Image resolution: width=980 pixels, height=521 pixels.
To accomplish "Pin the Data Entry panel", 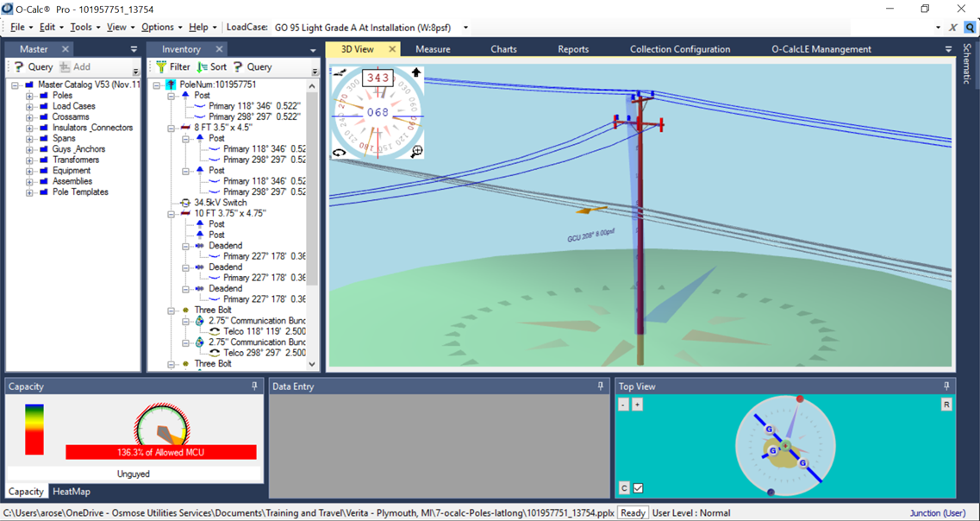I will 599,386.
